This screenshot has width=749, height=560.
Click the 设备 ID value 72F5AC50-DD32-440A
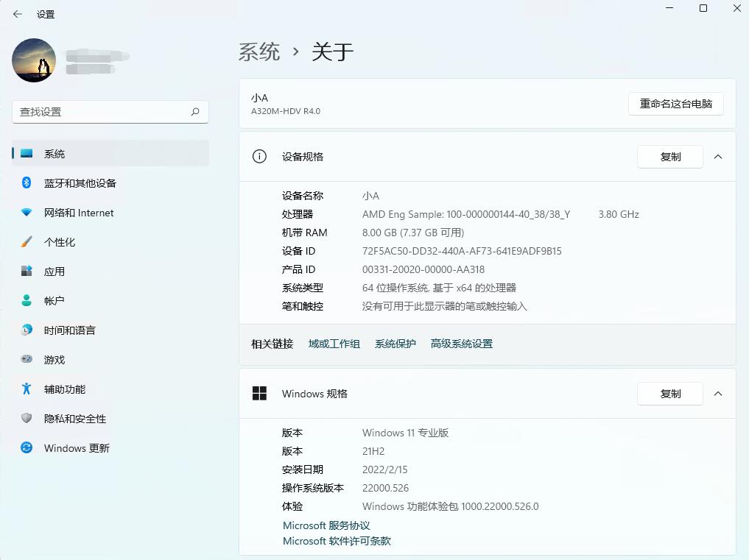[x=462, y=251]
